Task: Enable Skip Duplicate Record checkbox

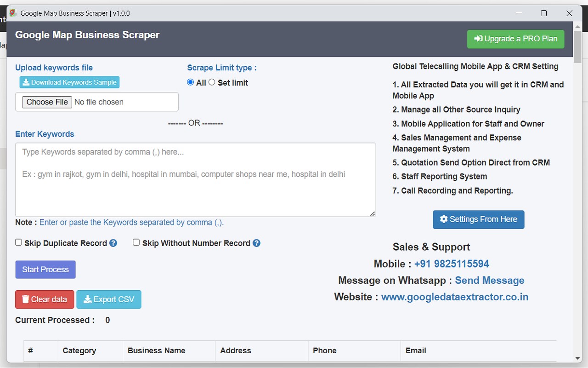Action: pyautogui.click(x=18, y=242)
